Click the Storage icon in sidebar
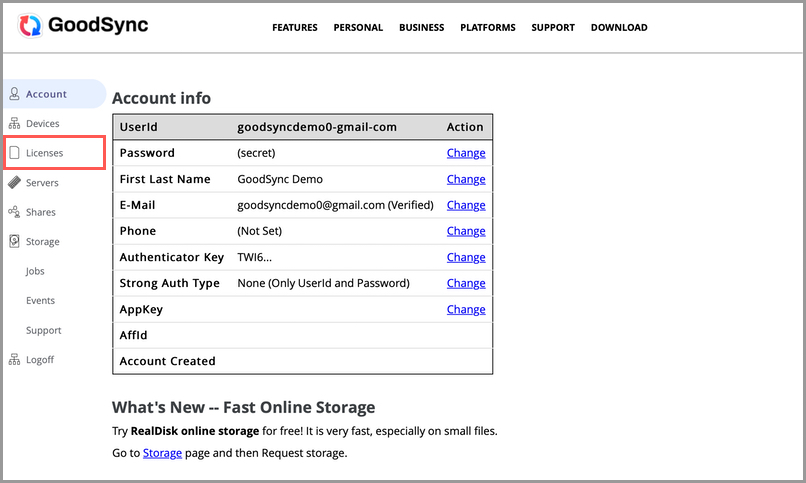The width and height of the screenshot is (806, 483). (14, 242)
